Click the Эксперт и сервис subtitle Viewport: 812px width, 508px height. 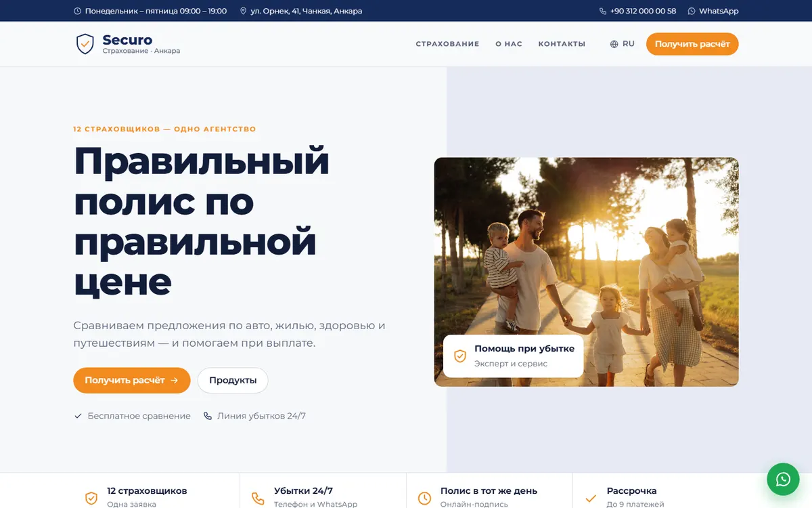tap(511, 364)
